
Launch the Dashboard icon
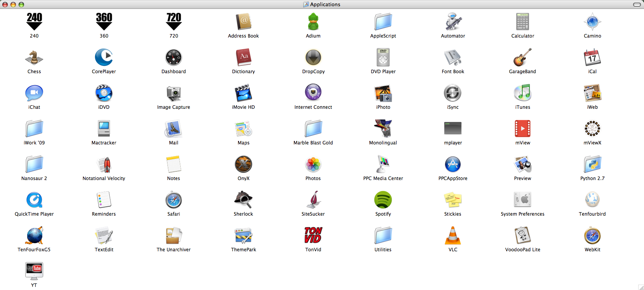pyautogui.click(x=174, y=57)
